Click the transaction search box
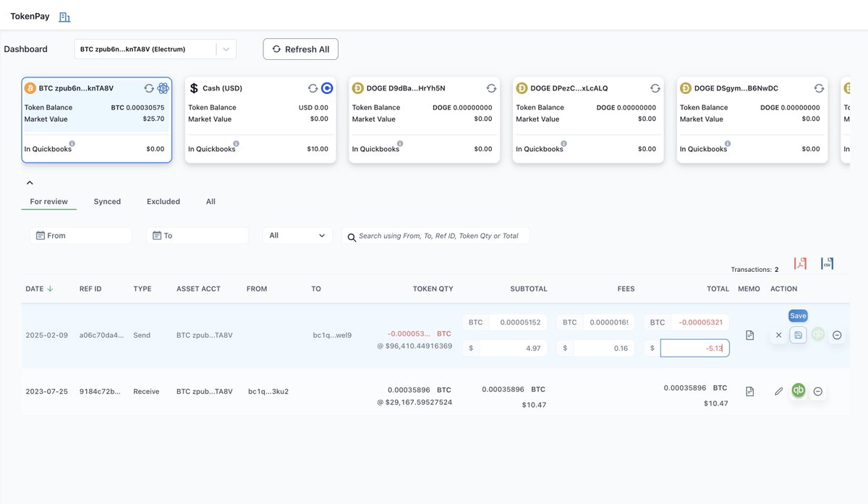Image resolution: width=868 pixels, height=504 pixels. [435, 236]
